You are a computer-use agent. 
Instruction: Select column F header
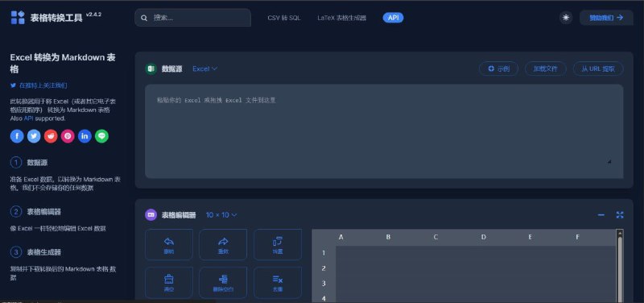click(577, 237)
